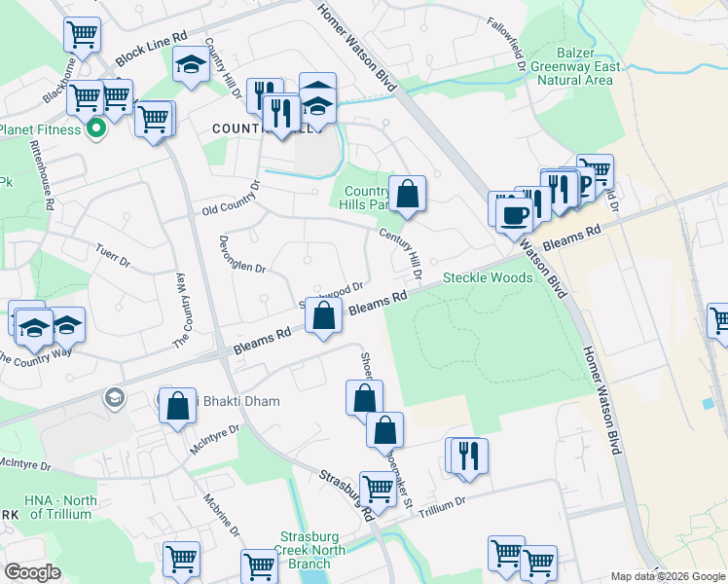Select the Rittenhouse Rd street label
The height and width of the screenshot is (584, 728).
[x=42, y=175]
